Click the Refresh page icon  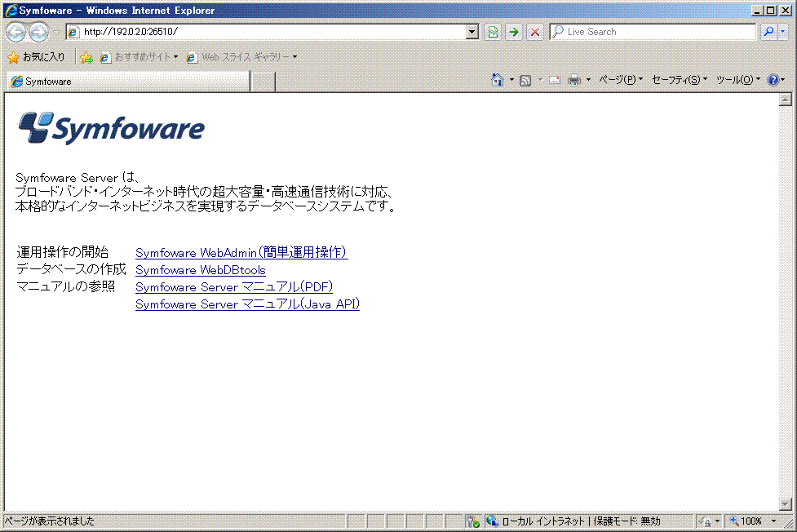click(493, 32)
